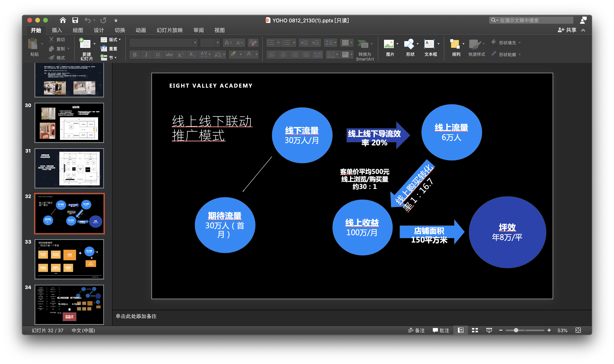Open the line spacing dropdown

(331, 43)
